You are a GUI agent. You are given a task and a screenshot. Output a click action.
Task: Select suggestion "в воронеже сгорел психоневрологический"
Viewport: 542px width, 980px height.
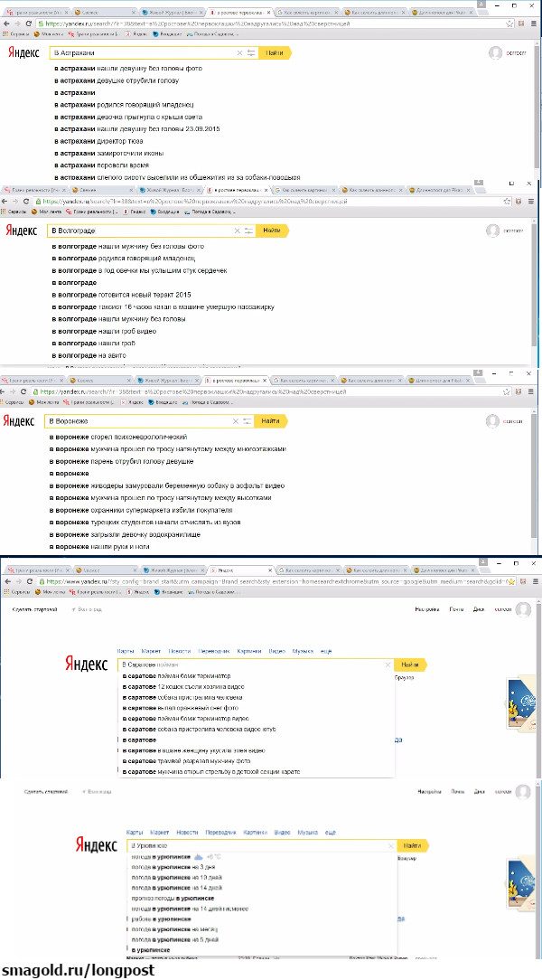118,437
